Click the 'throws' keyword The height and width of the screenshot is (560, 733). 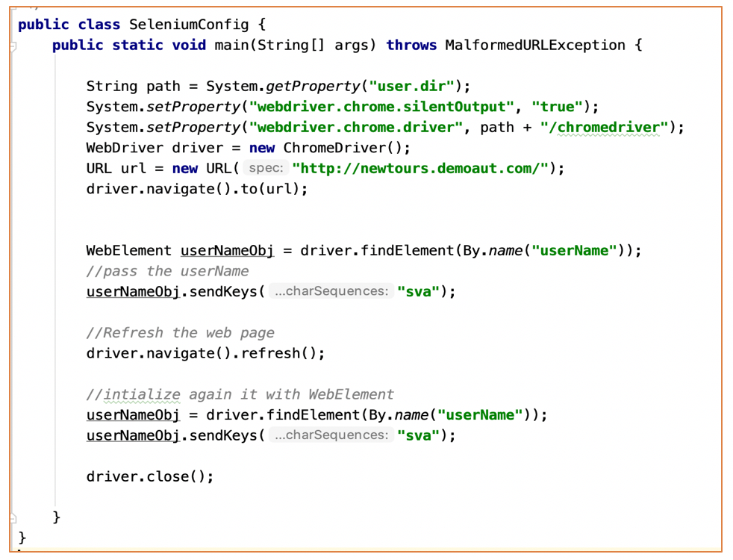click(x=411, y=45)
